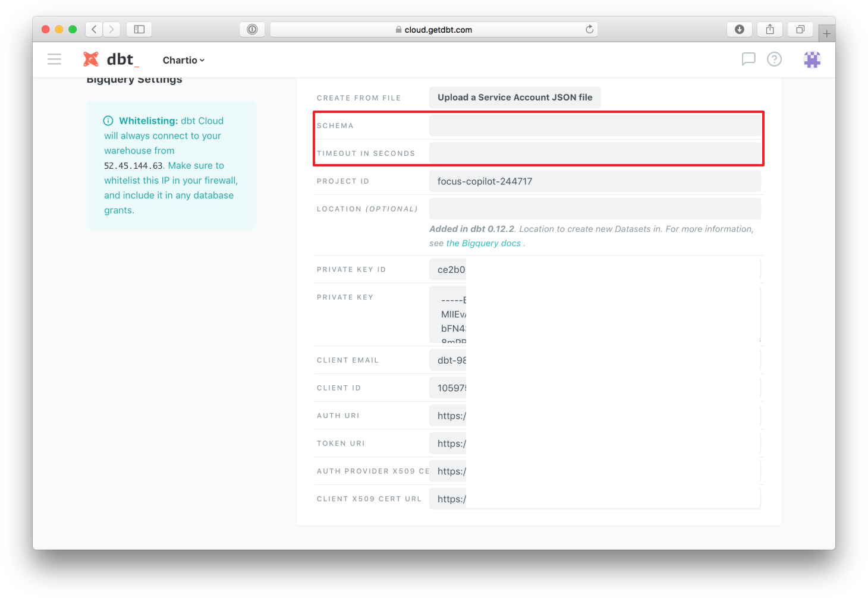Click into the Schema field
The image size is (868, 598).
tap(595, 125)
